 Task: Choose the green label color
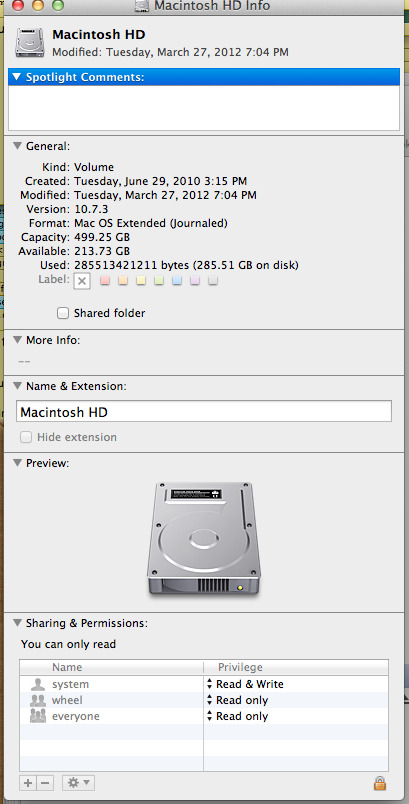pyautogui.click(x=159, y=280)
